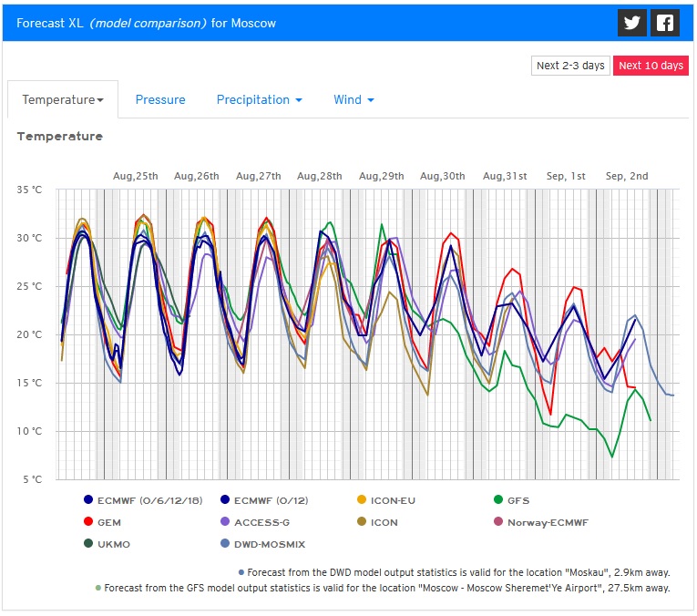
Task: Click the 35 °C axis label
Action: click(29, 190)
